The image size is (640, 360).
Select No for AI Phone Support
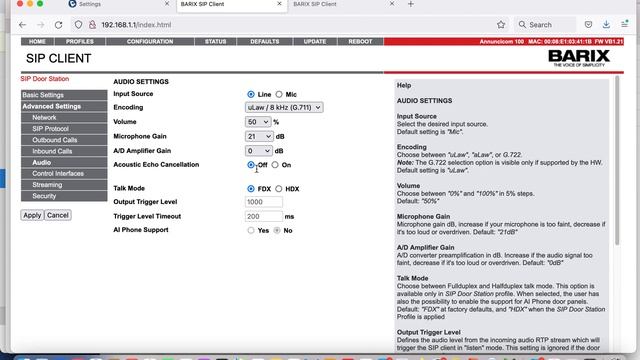click(x=277, y=231)
